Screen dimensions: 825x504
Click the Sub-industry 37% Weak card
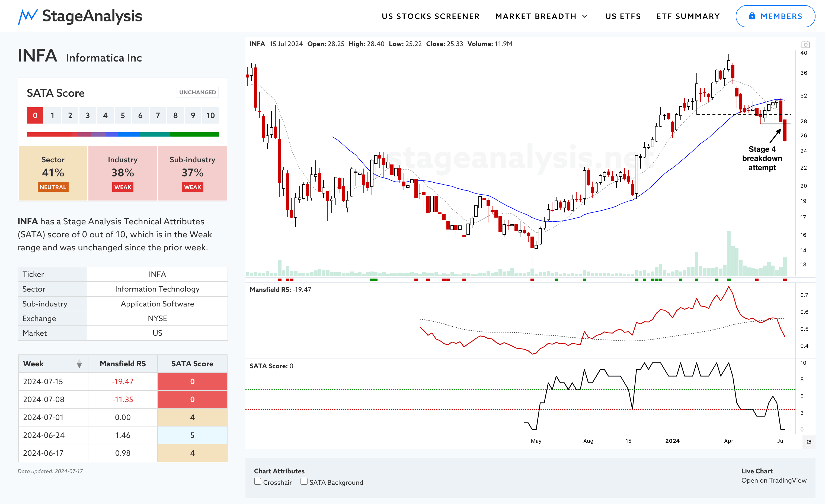click(x=193, y=173)
